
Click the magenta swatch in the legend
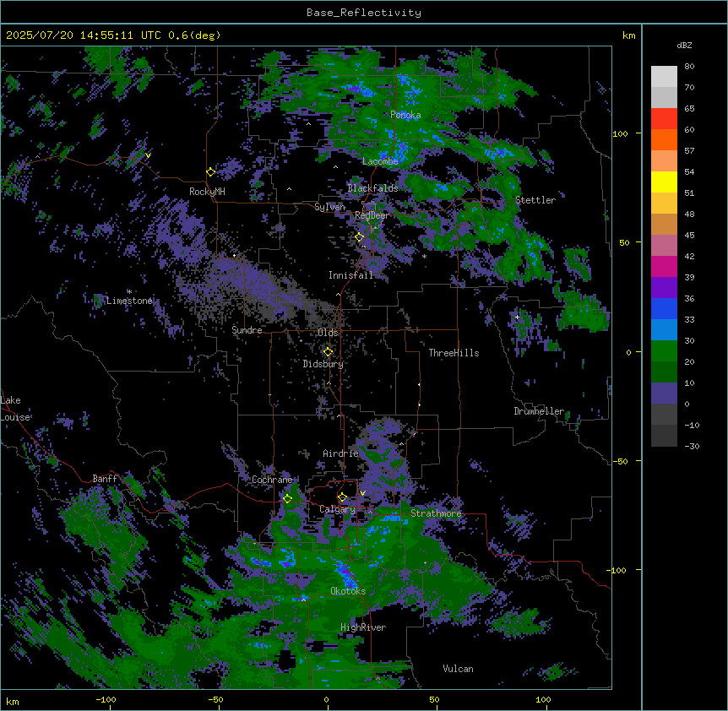[x=664, y=266]
